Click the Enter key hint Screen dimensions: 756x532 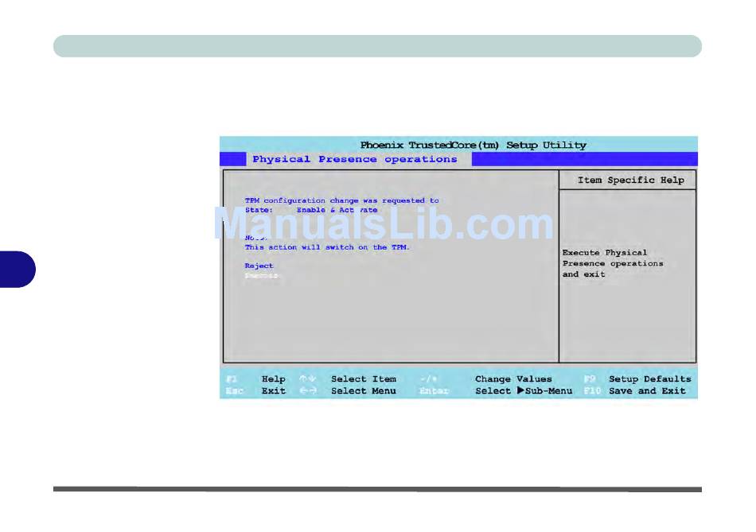coord(434,390)
